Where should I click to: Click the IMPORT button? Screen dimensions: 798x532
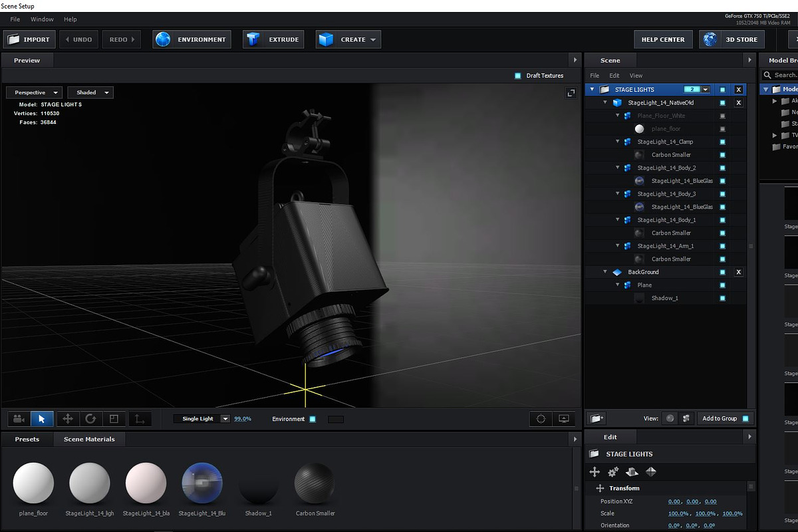click(x=29, y=39)
